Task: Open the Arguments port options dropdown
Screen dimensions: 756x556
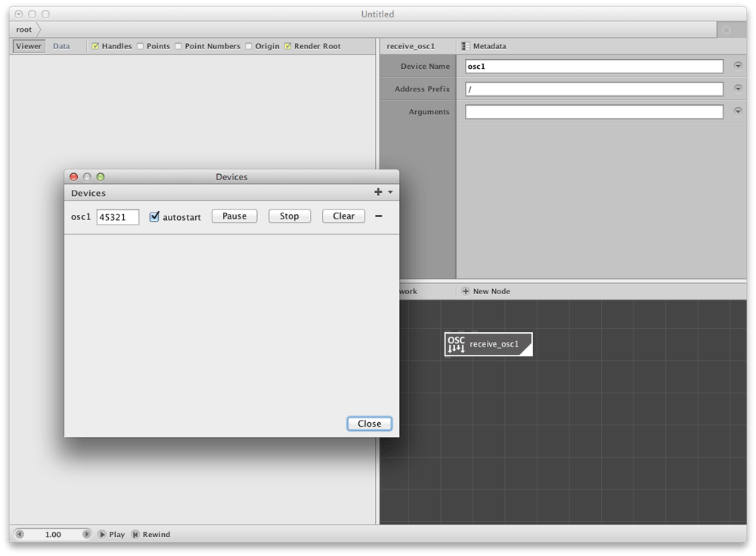Action: [x=738, y=111]
